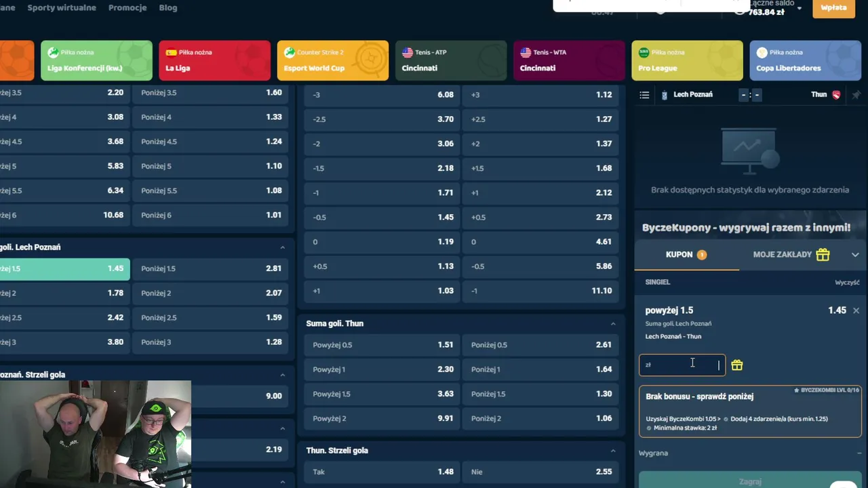Pick handicap -1 at odds 11.10
Image resolution: width=868 pixels, height=488 pixels.
click(x=540, y=291)
